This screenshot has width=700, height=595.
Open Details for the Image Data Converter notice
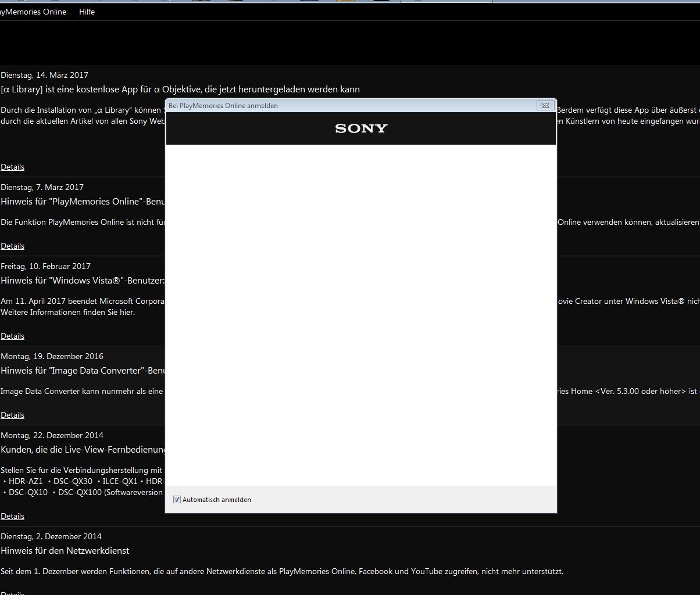12,415
